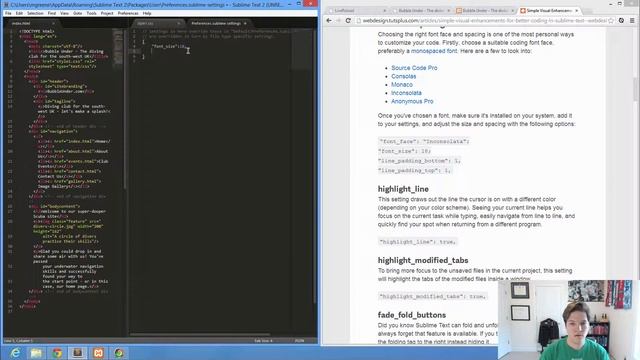Viewport: 640px width, 360px height.
Task: Close the LiveReload Chrome tab
Action: coord(384,11)
